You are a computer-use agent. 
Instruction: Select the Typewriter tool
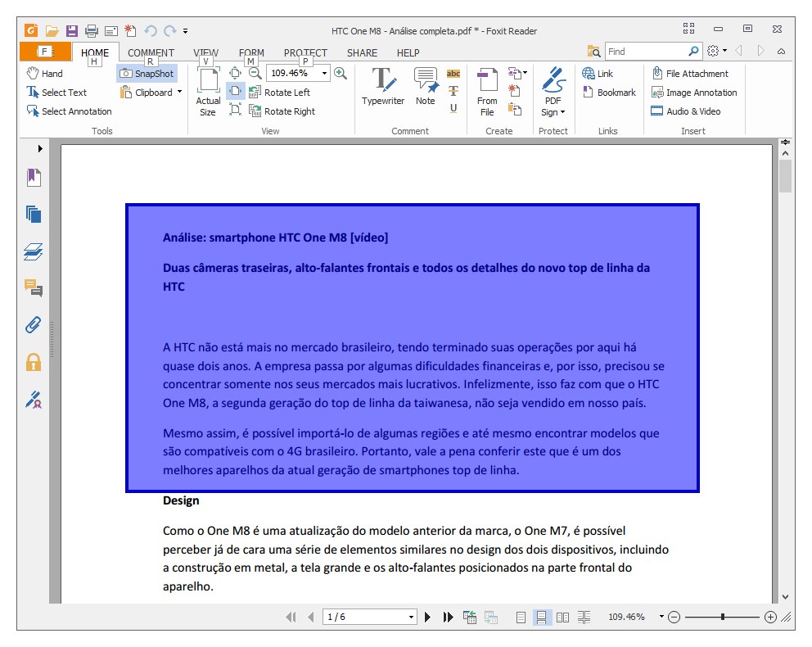[383, 87]
